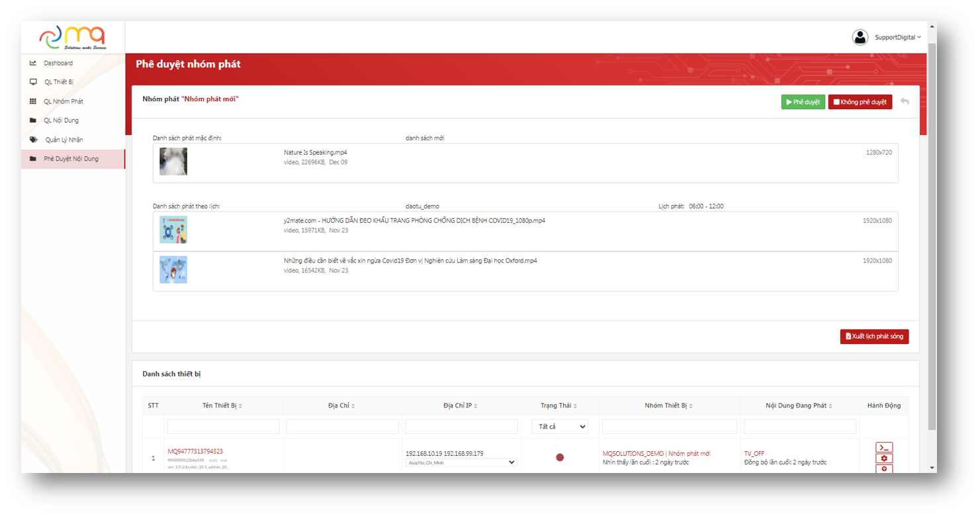Open the Trạng Thái 'Tất cả' filter dropdown
Viewport: 980px width, 516px height.
click(x=559, y=427)
